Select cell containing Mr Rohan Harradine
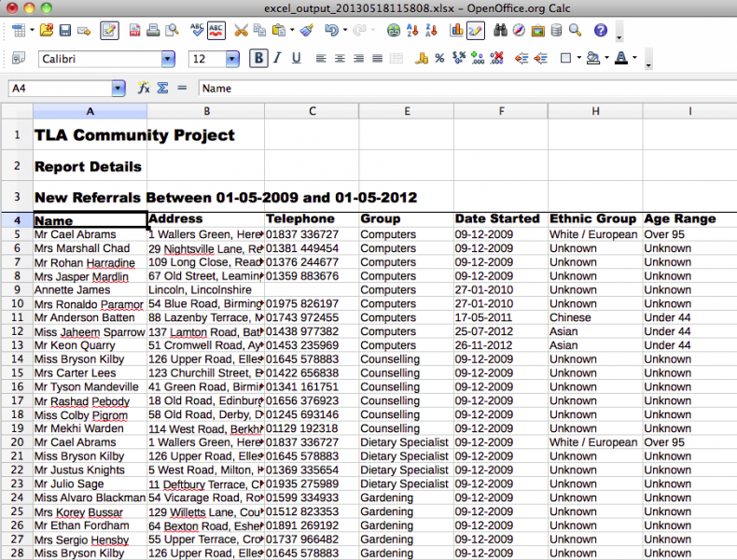The height and width of the screenshot is (560, 737). [x=90, y=262]
